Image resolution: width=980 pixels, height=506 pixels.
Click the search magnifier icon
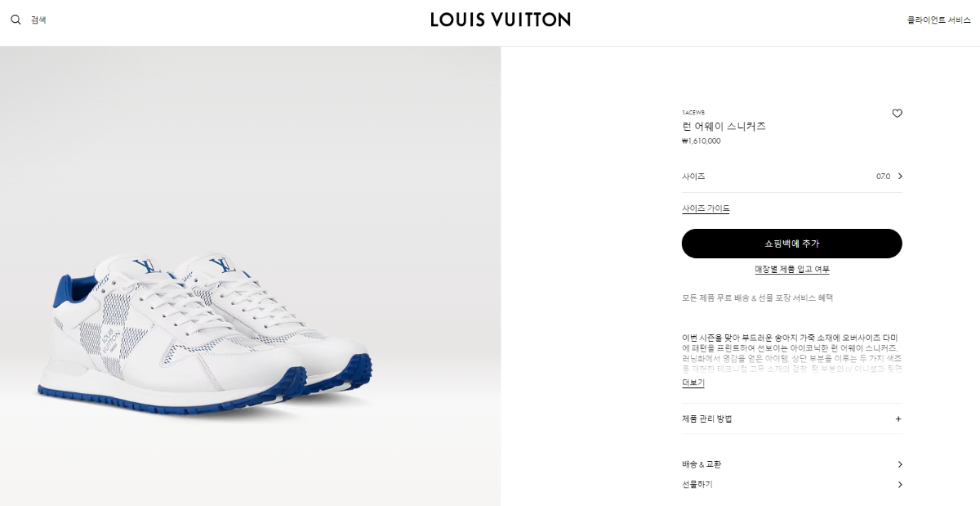(16, 20)
